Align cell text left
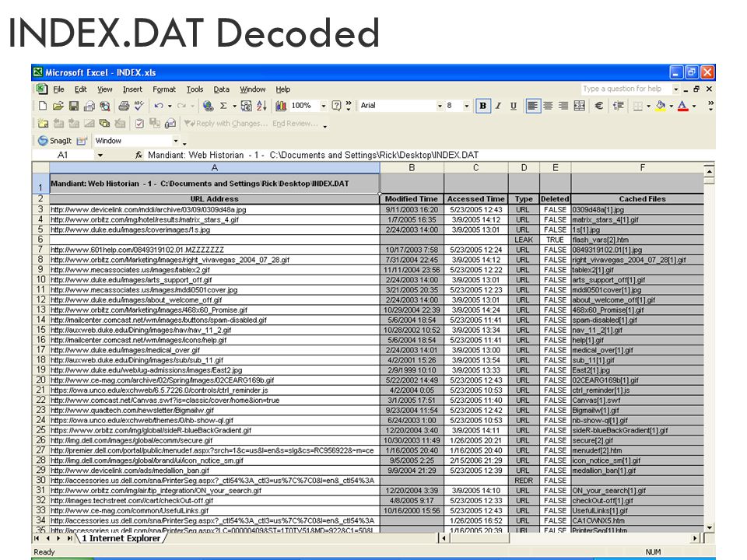 pos(532,106)
